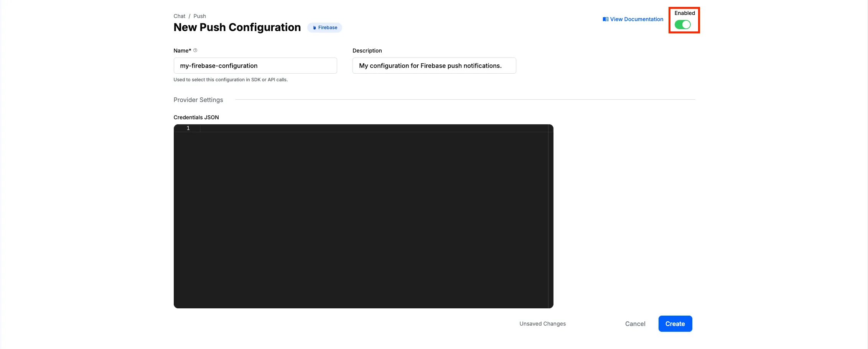Create the push configuration
Screen dimensions: 868x349
coord(675,323)
